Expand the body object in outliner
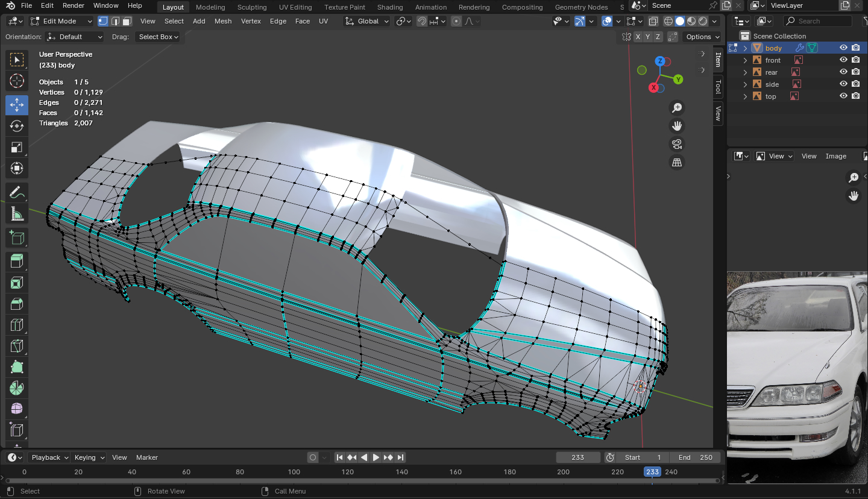This screenshot has width=868, height=499. pos(745,48)
